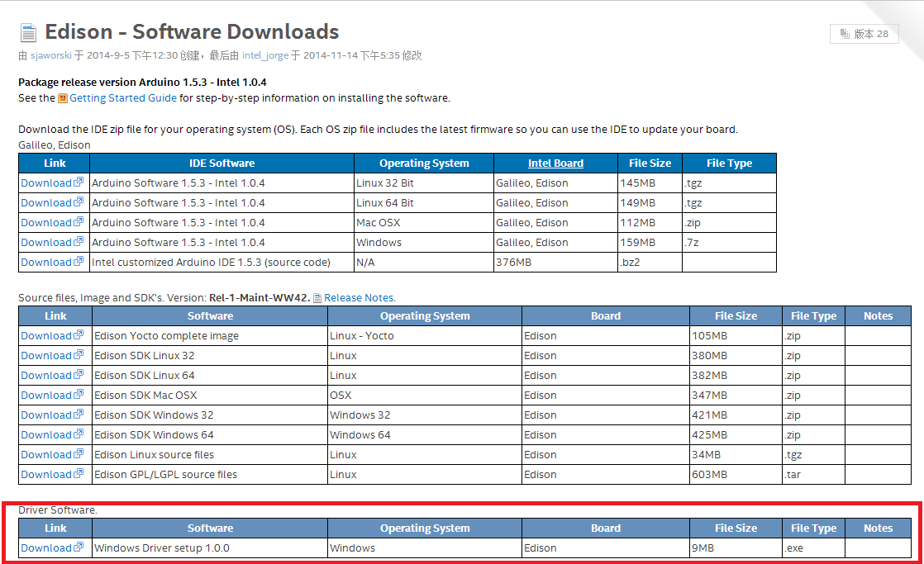Click the '376MB' cell in source code row
This screenshot has width=924, height=564.
[x=555, y=262]
